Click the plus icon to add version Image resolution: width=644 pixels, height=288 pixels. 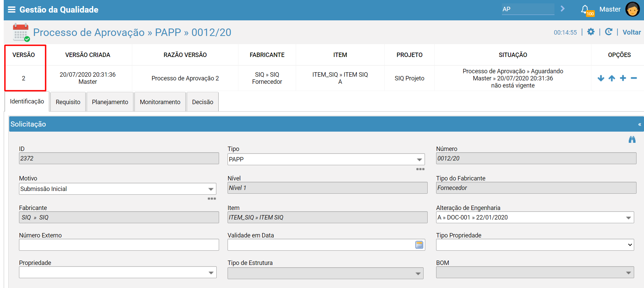coord(623,78)
